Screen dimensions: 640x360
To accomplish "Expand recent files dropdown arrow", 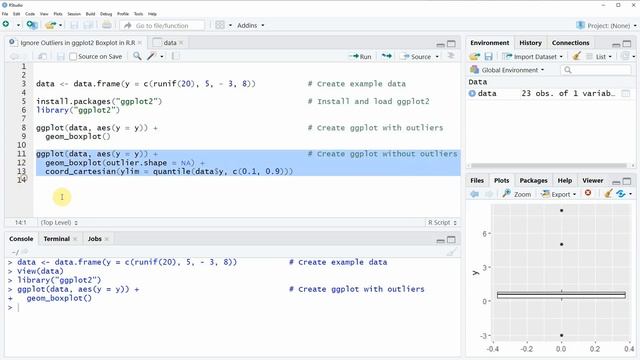I will [60, 25].
